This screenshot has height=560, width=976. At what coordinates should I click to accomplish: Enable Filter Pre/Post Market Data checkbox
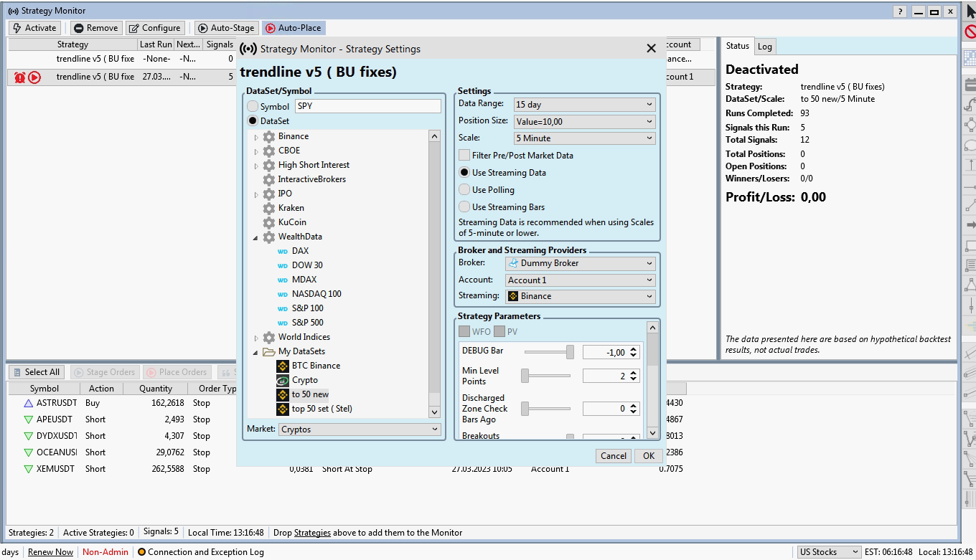click(465, 156)
